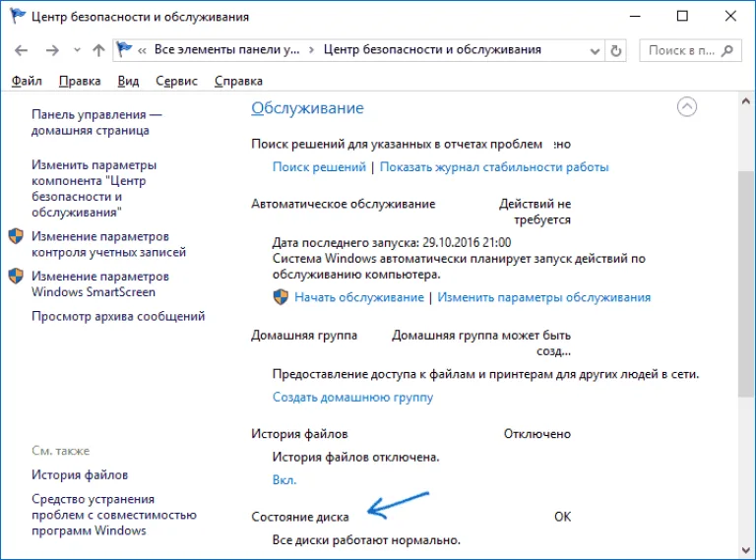
Task: Click the flag icon in address bar
Action: [x=124, y=49]
